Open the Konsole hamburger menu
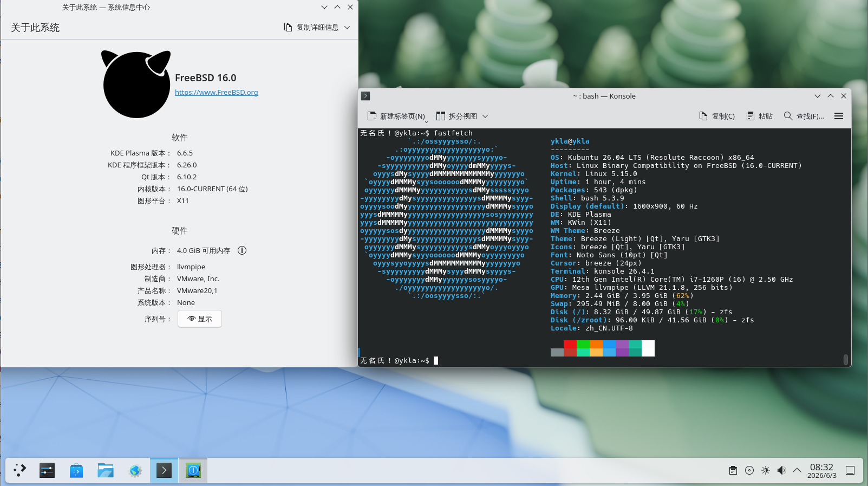This screenshot has height=486, width=868. click(839, 116)
